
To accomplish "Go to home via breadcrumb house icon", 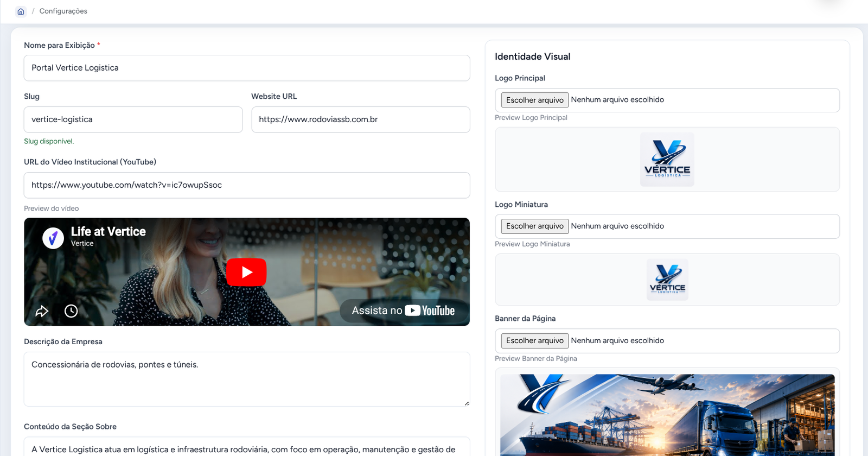I will click(21, 11).
